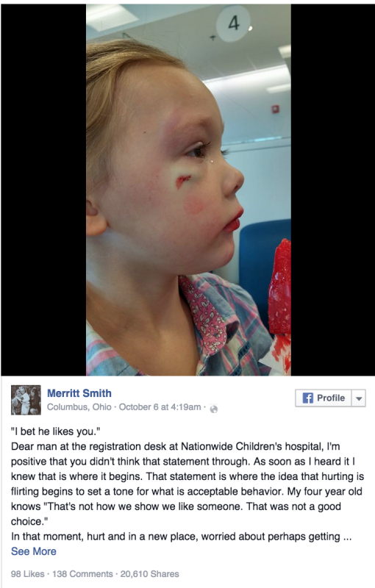This screenshot has height=588, width=375.
Task: Expand the post with See More
Action: click(x=34, y=551)
